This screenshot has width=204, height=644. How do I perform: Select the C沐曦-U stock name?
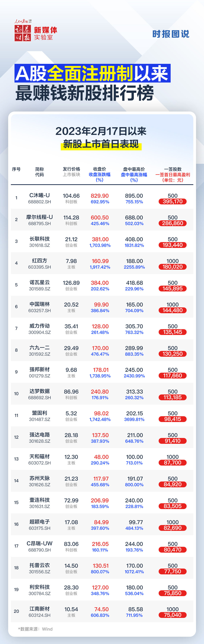(40, 195)
